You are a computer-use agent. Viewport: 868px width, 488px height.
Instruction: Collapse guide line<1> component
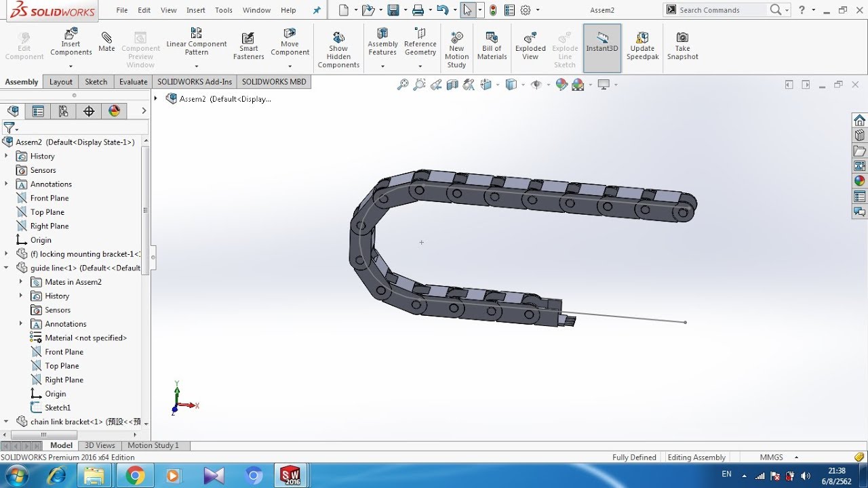point(7,268)
